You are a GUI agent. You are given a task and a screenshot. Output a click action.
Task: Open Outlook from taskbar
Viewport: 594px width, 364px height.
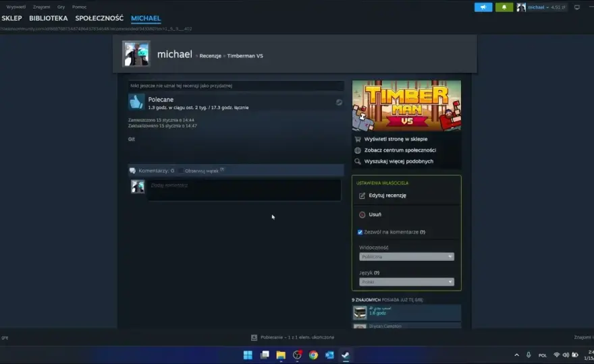[329, 355]
